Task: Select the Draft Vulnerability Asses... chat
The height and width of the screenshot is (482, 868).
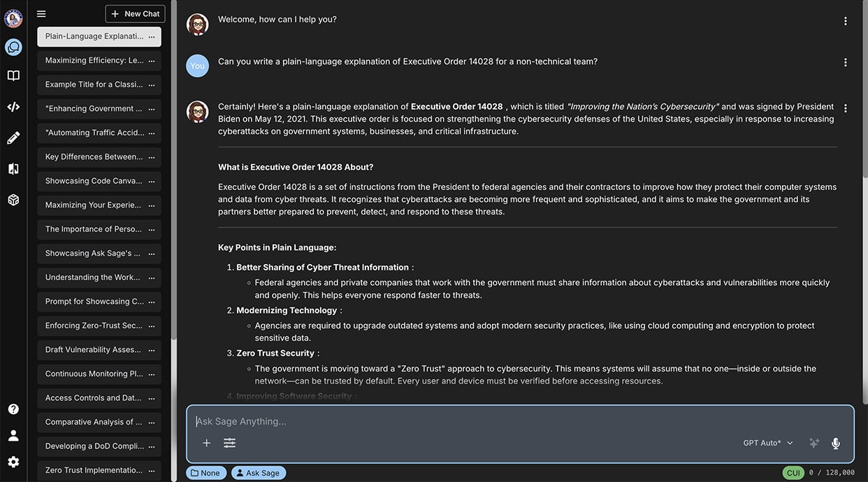Action: [x=94, y=350]
